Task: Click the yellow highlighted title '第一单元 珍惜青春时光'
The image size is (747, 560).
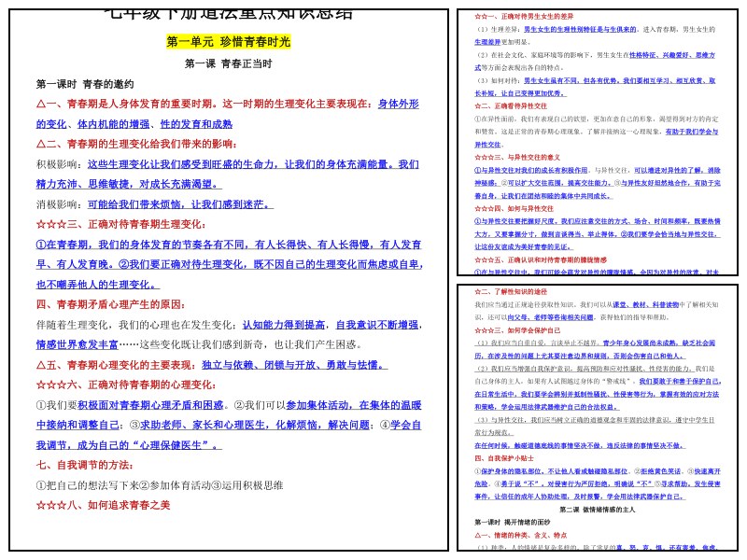Action: pos(228,41)
